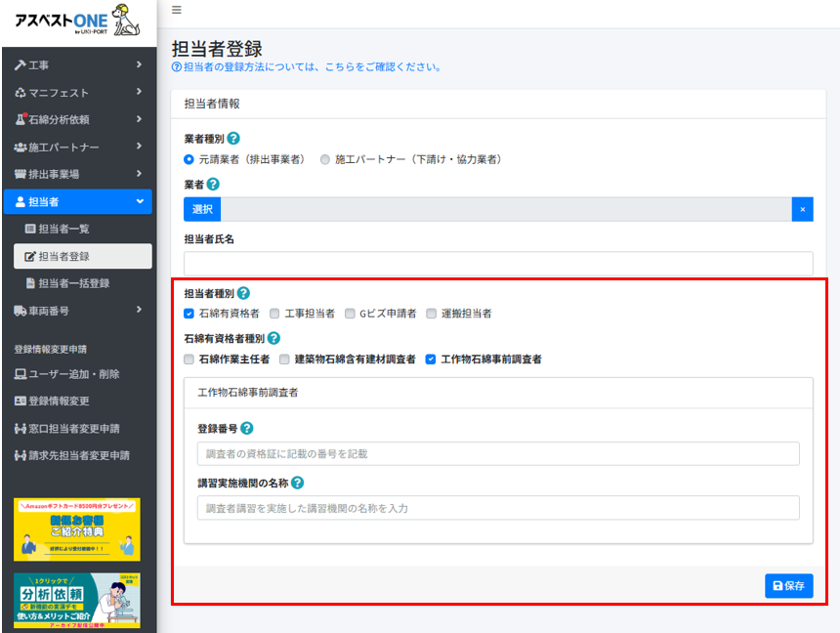840x633 pixels.
Task: Click the blue 選択 button for 業者
Action: (202, 209)
